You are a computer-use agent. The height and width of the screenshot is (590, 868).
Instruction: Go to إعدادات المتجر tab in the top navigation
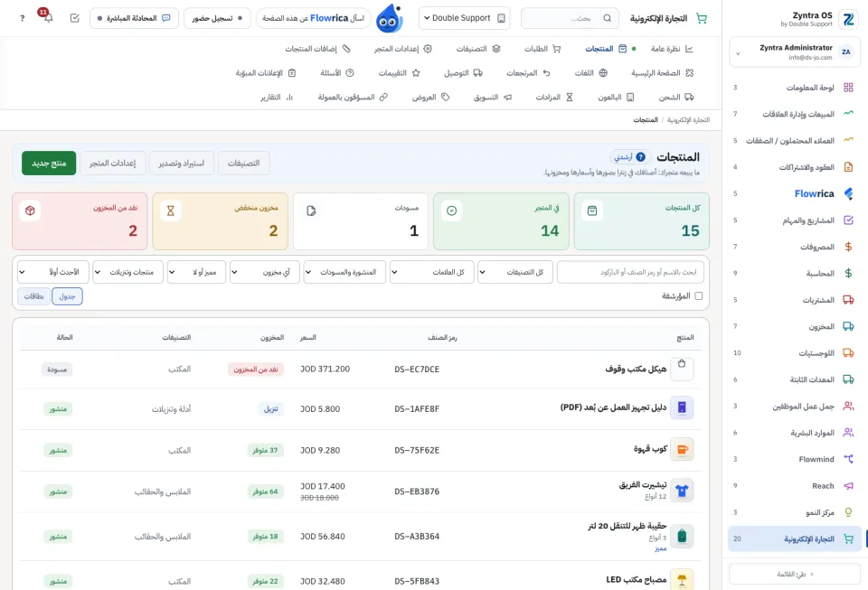402,49
